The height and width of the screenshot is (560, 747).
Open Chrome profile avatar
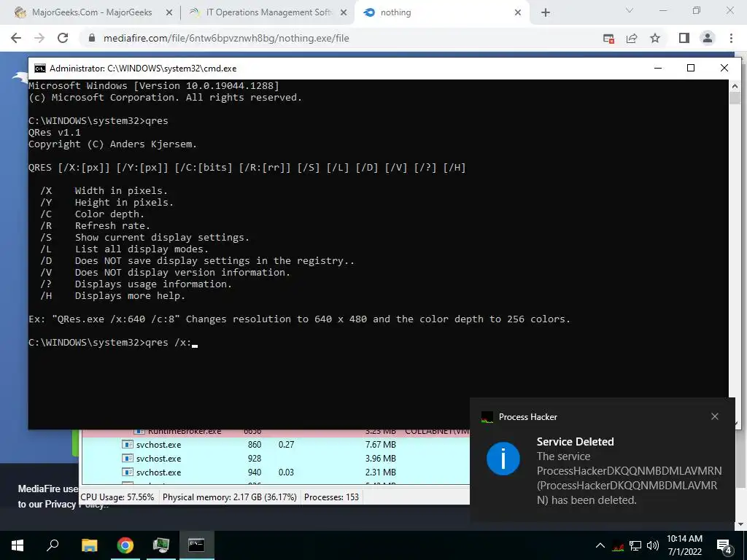[x=708, y=38]
